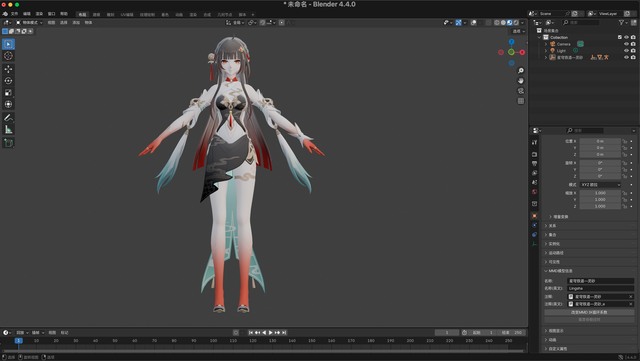
Task: Expand the Light row in outliner
Action: point(546,51)
